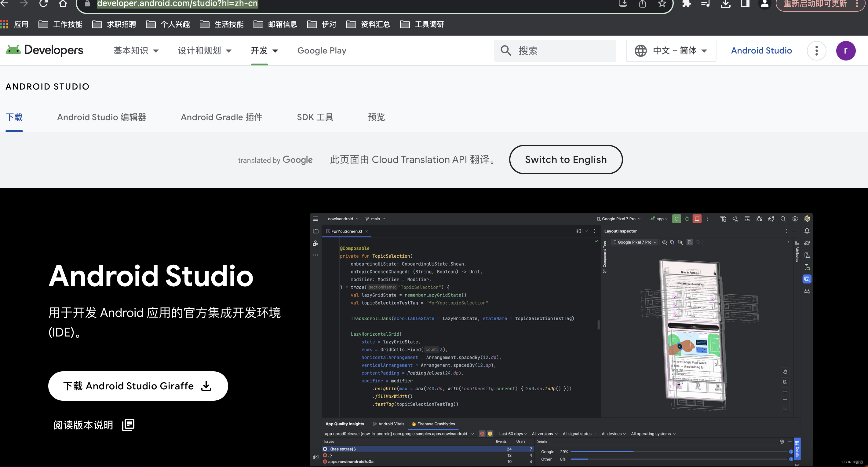Rerun the app with the green refresh icon

pyautogui.click(x=677, y=219)
